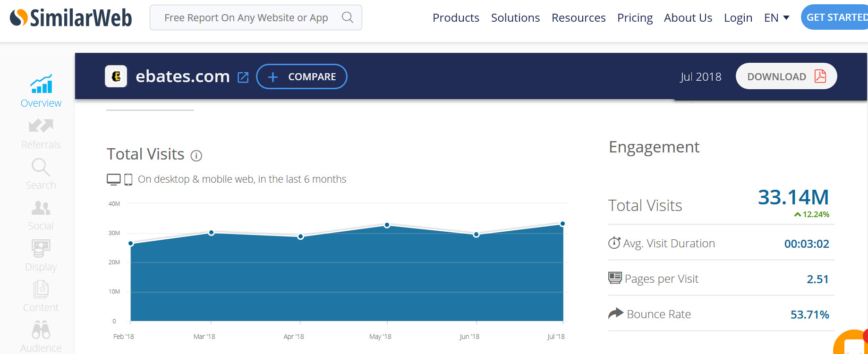Open the Products menu
This screenshot has height=354, width=868.
click(x=456, y=18)
